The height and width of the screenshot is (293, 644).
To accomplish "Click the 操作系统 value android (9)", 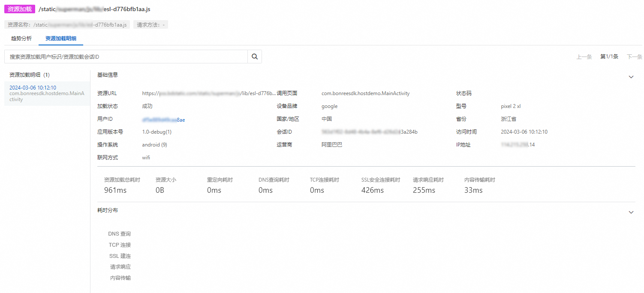I will pos(154,145).
